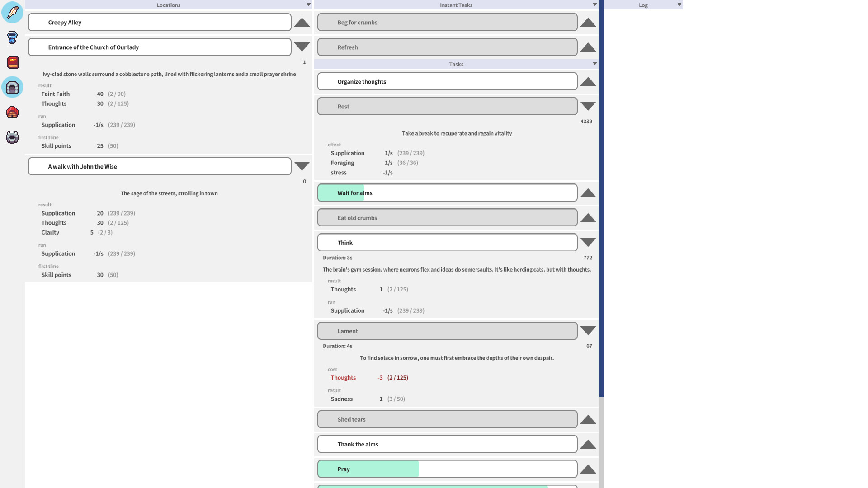Click the Thank the alms task

(447, 444)
